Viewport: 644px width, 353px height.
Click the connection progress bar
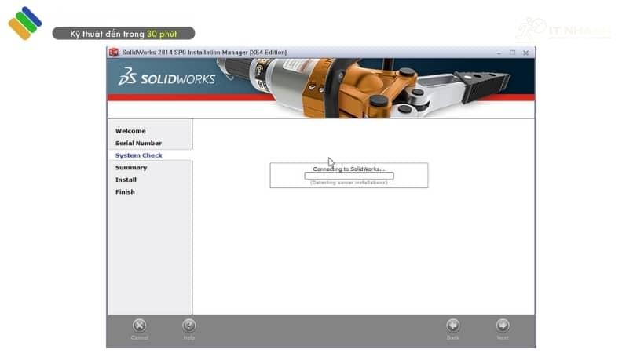click(x=349, y=176)
